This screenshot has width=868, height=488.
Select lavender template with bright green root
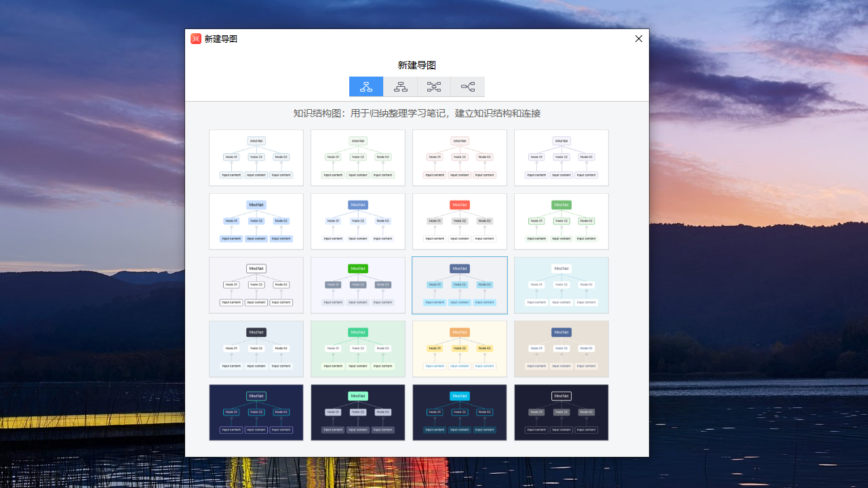(358, 285)
